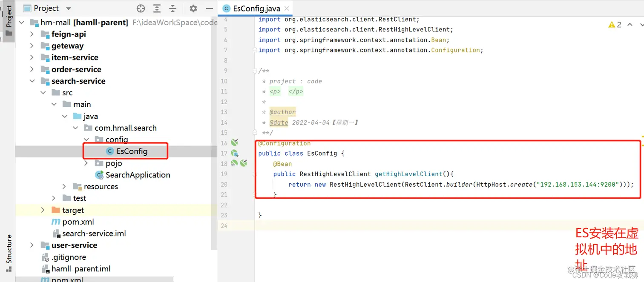This screenshot has width=644, height=282.
Task: Expand the user-service module arrow
Action: tap(32, 245)
